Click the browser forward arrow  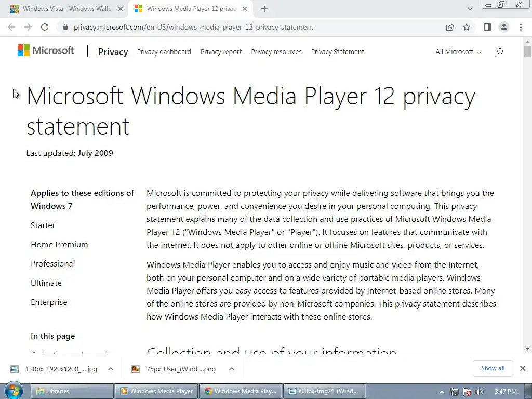(28, 27)
